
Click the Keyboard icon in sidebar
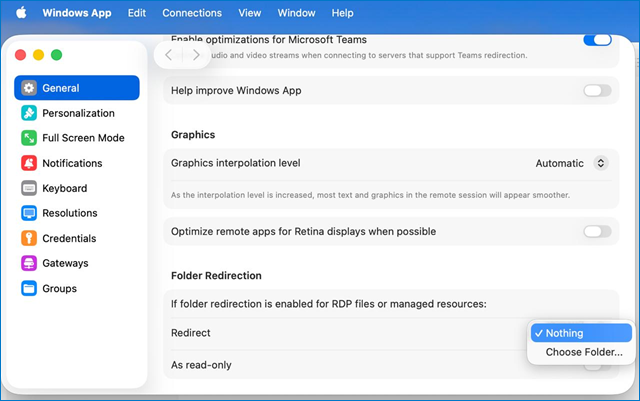coord(29,188)
